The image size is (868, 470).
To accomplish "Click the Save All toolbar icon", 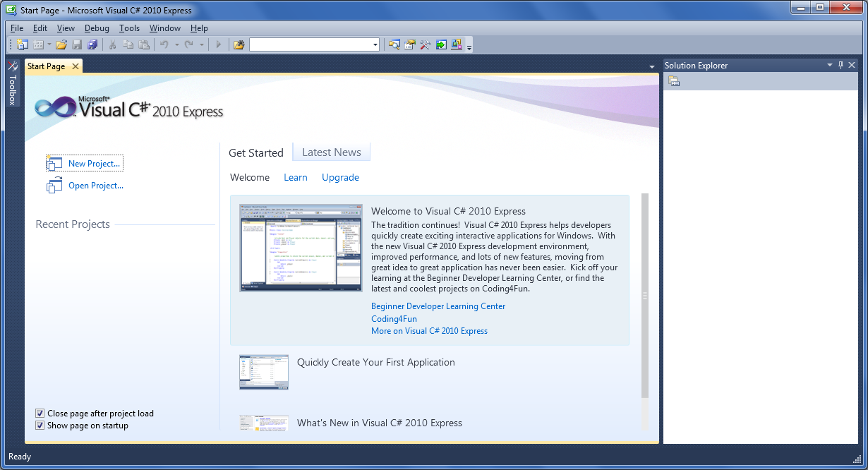I will (92, 44).
